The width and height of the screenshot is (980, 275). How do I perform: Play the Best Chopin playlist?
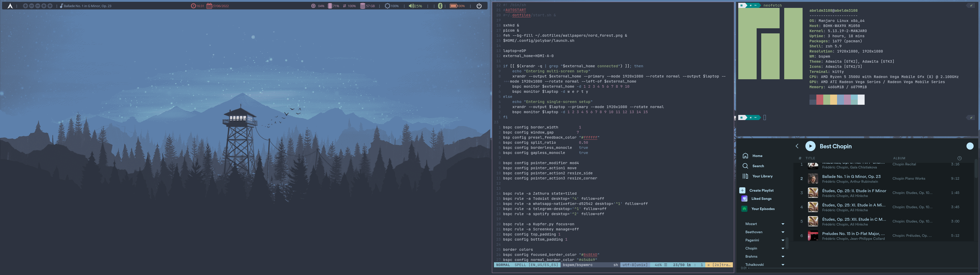coord(810,146)
